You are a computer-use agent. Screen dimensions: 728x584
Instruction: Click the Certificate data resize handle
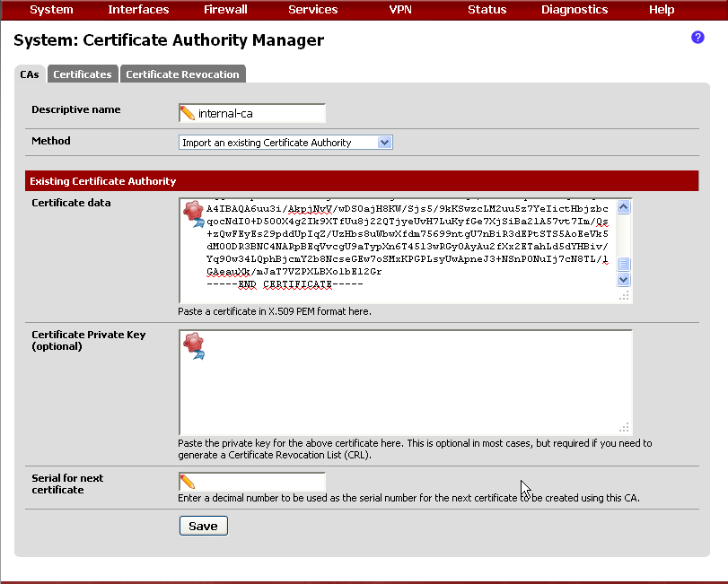tap(625, 296)
